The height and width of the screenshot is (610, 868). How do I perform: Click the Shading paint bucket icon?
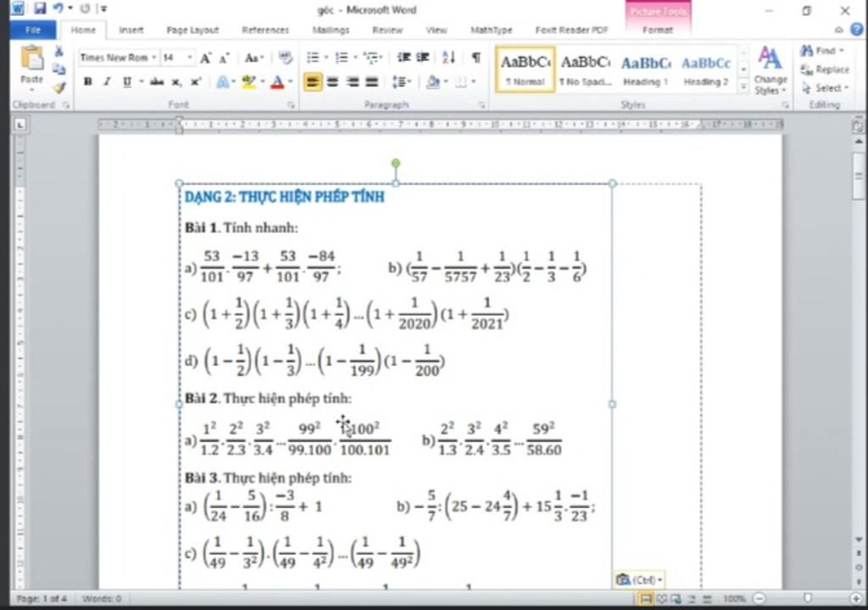coord(433,82)
